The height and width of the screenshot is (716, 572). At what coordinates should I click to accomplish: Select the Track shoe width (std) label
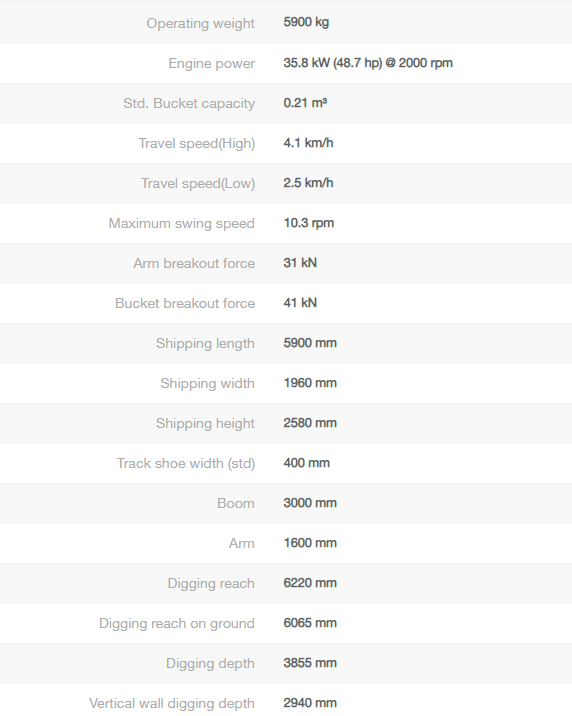(x=186, y=463)
